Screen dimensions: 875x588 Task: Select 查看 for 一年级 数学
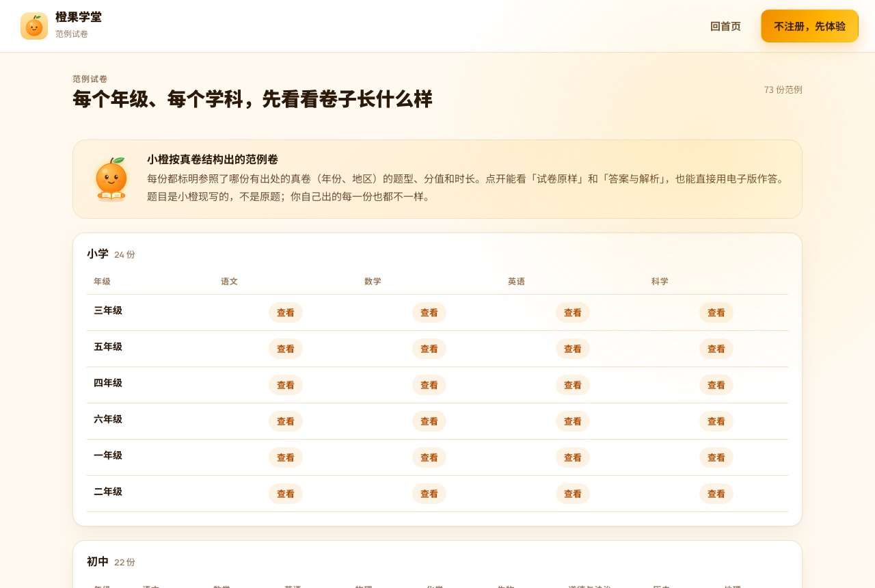click(429, 457)
